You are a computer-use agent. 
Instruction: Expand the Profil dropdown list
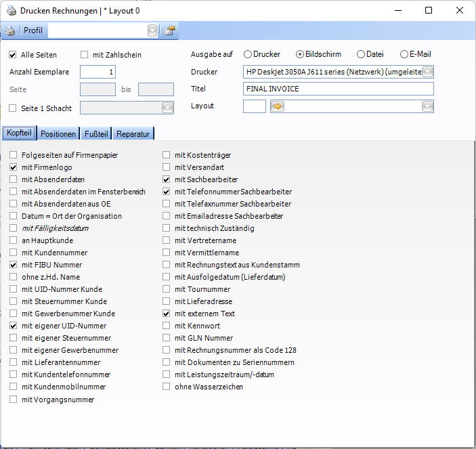click(x=152, y=30)
